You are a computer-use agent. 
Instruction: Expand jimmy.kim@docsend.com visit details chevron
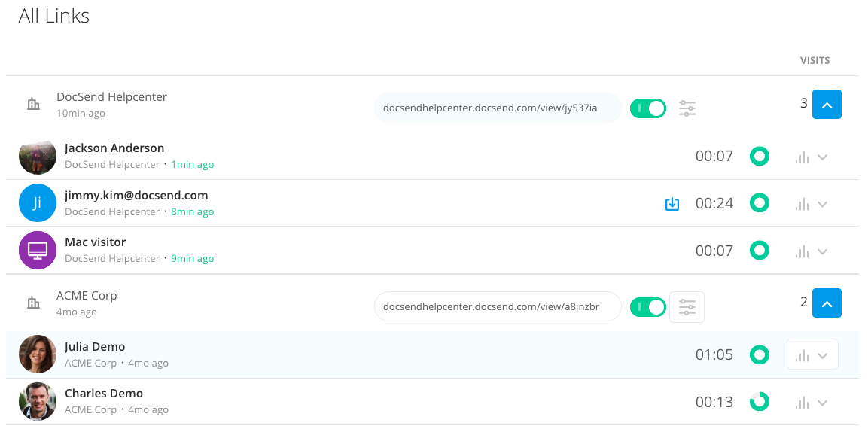coord(823,204)
